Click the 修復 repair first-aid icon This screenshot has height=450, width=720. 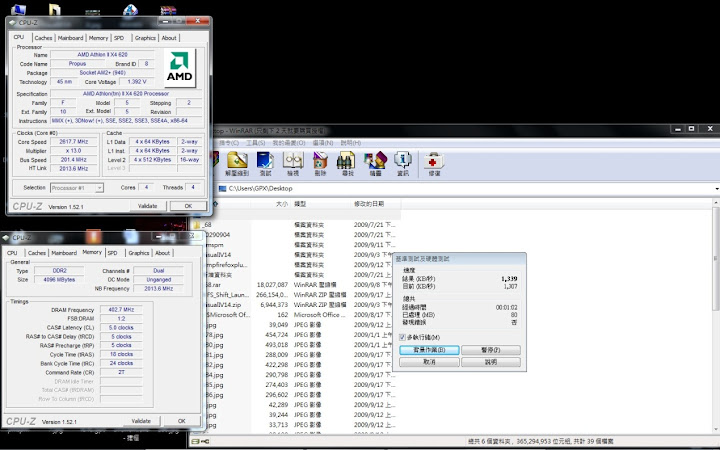tap(434, 163)
